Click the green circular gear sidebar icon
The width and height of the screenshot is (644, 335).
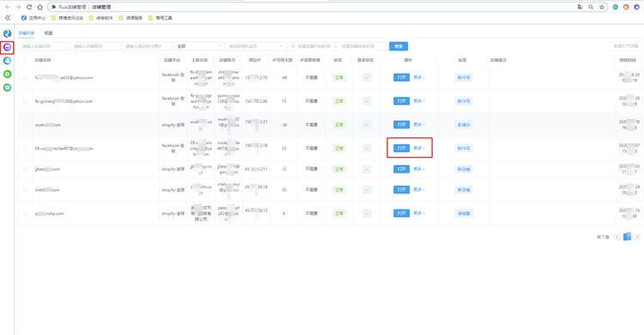pos(7,74)
